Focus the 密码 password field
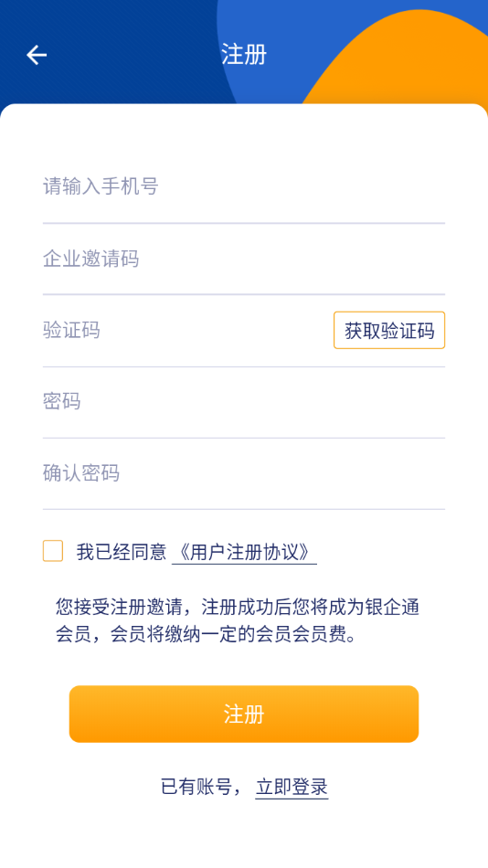This screenshot has height=868, width=488. 244,401
